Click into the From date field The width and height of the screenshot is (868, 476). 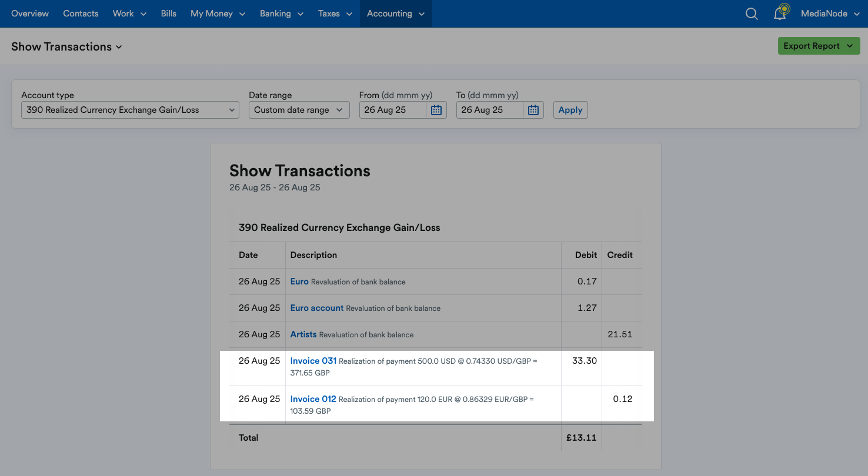(x=393, y=110)
